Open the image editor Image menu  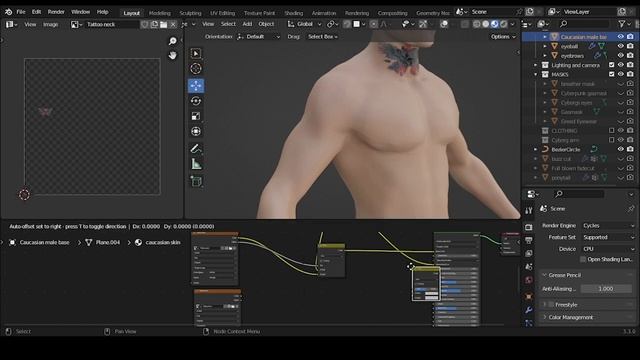pos(51,24)
